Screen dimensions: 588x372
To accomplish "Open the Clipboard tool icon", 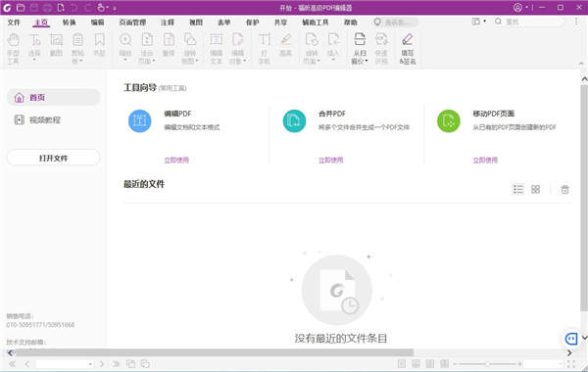I will 77,40.
